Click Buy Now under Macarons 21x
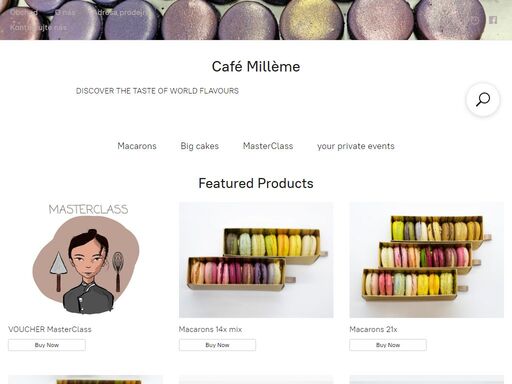The height and width of the screenshot is (384, 512). pos(388,345)
